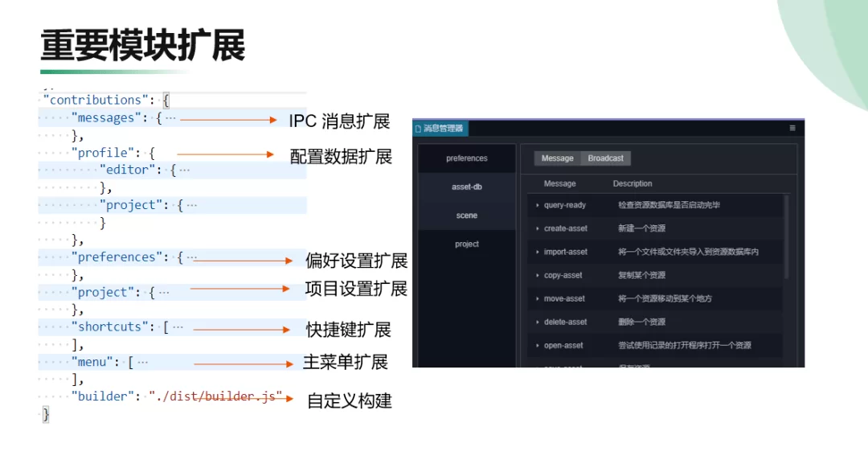Open project in the message manager sidebar
Viewport: 868px width, 460px height.
[466, 244]
